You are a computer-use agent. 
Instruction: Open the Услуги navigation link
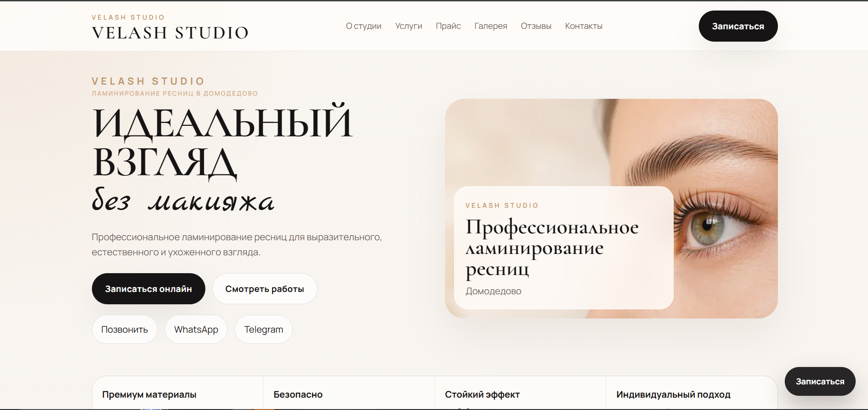tap(408, 26)
